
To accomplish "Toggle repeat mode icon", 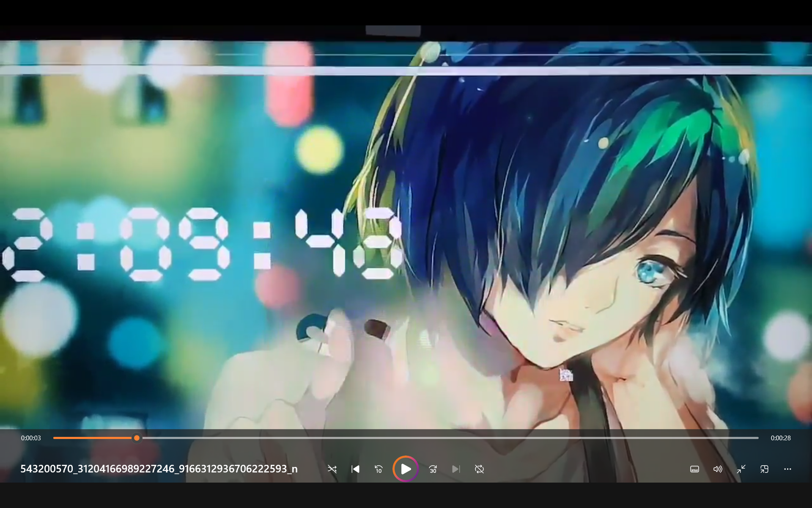I will tap(479, 469).
